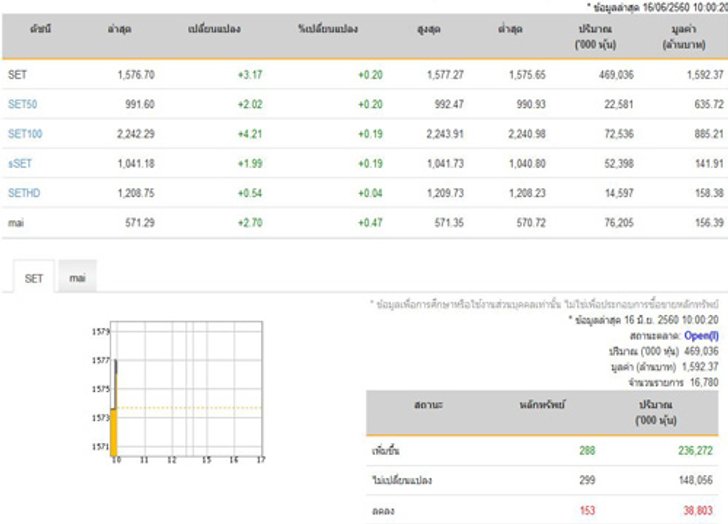Screen dimensions: 728x524
Task: Click the SET intraday chart
Action: tap(179, 392)
